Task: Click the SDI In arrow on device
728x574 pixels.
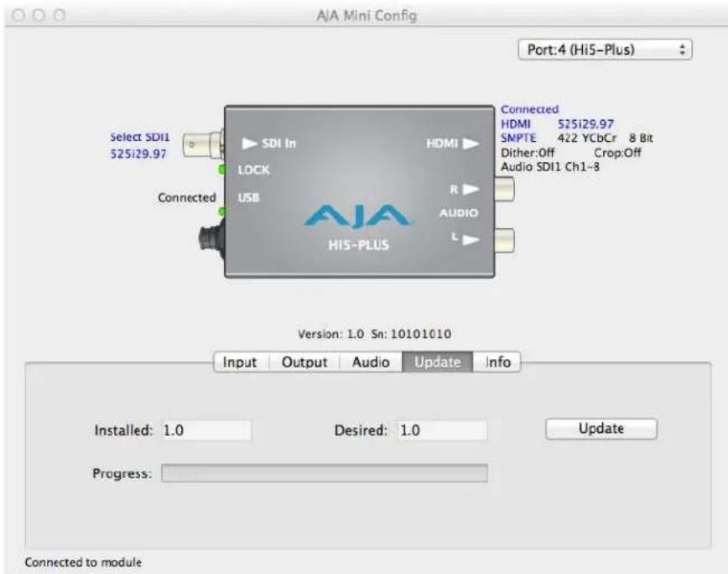Action: coord(250,143)
